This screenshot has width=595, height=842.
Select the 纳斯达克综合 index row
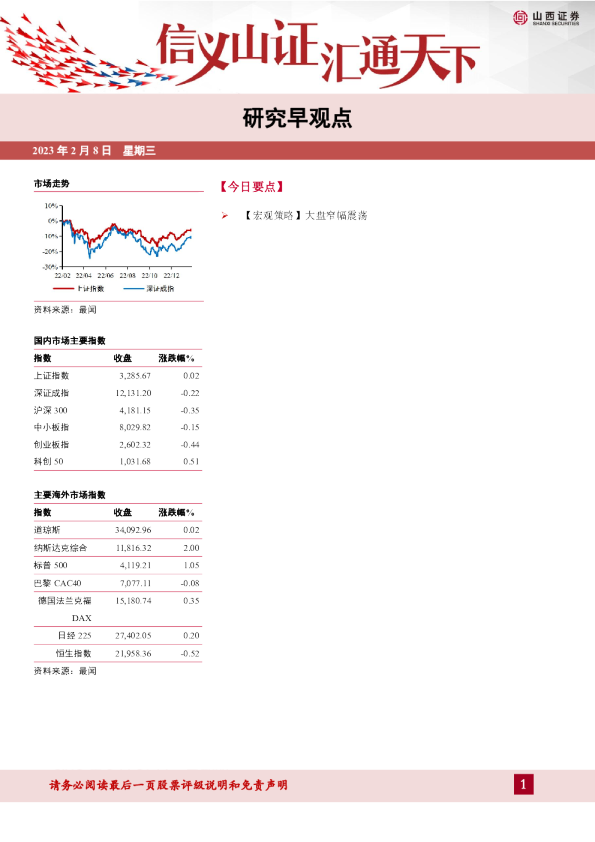[117, 548]
